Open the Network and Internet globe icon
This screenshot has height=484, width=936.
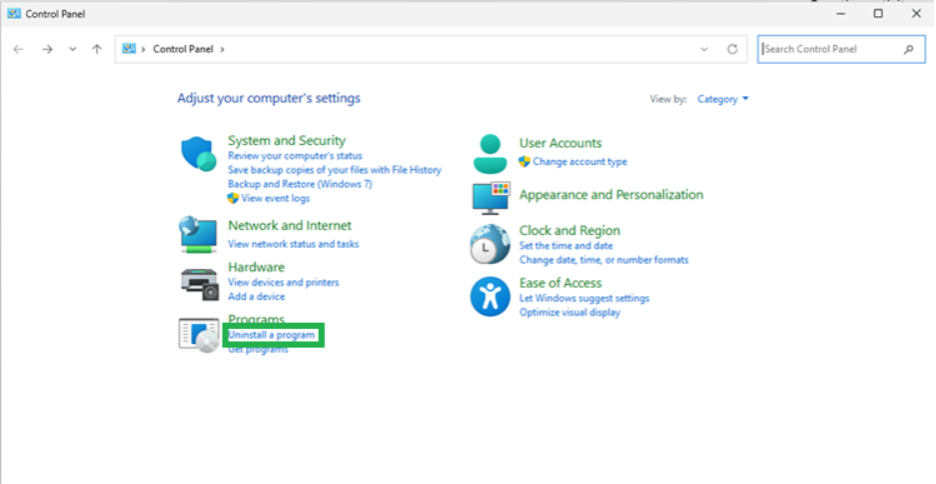[x=198, y=235]
